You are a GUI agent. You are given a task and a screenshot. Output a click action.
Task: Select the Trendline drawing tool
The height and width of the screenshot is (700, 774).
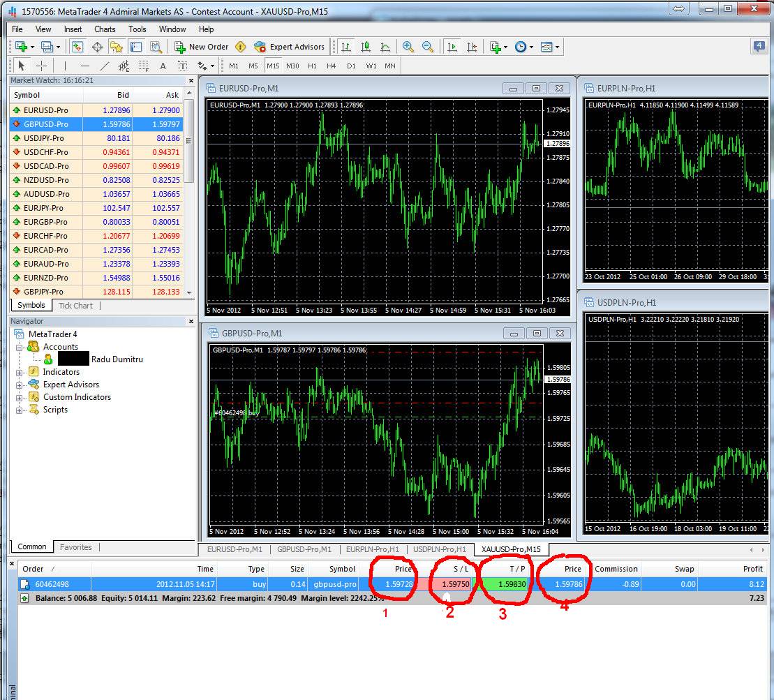tap(104, 66)
